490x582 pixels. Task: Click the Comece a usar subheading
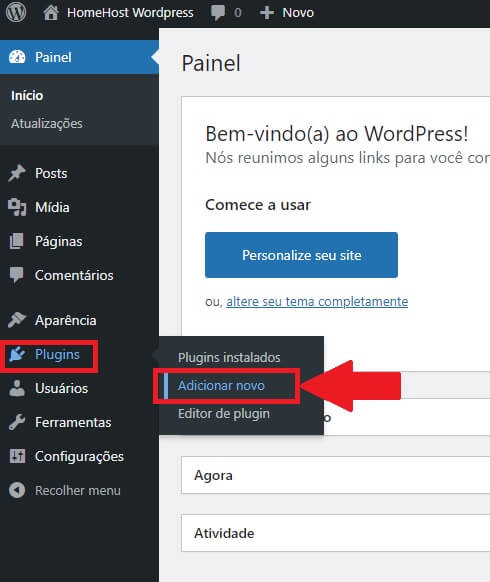tap(258, 205)
